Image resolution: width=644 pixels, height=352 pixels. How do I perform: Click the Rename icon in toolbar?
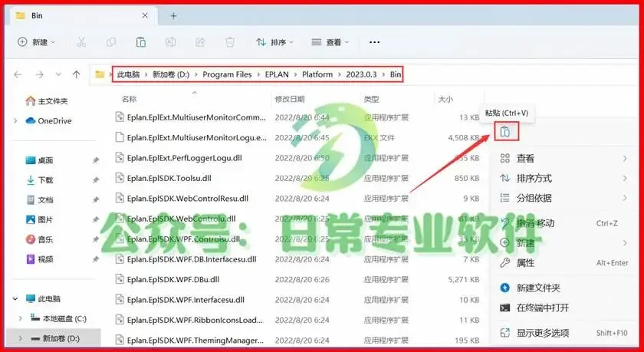coord(170,42)
